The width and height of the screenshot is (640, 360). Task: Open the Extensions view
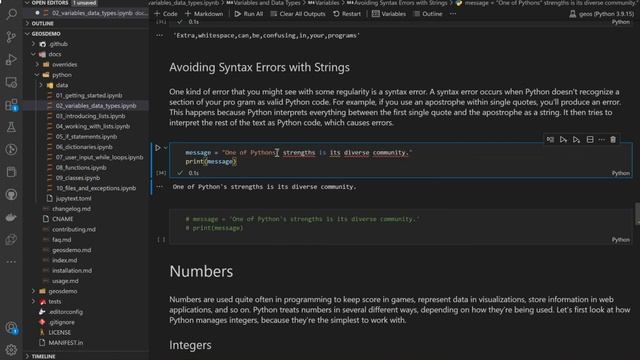click(x=11, y=105)
